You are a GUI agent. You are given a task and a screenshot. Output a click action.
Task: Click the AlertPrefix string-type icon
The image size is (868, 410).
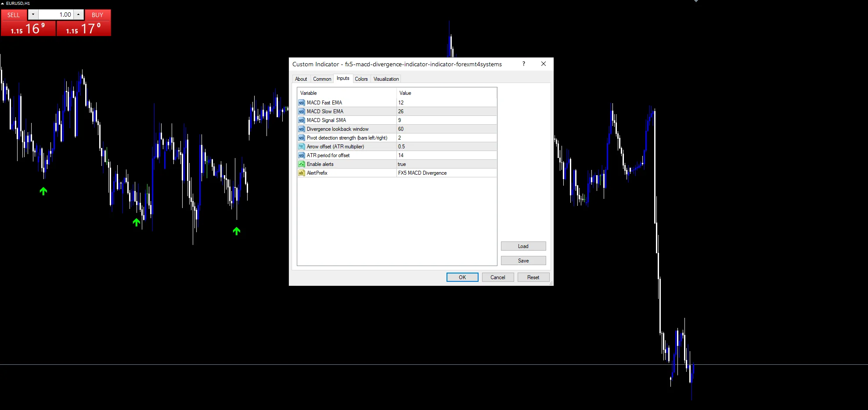(x=301, y=173)
